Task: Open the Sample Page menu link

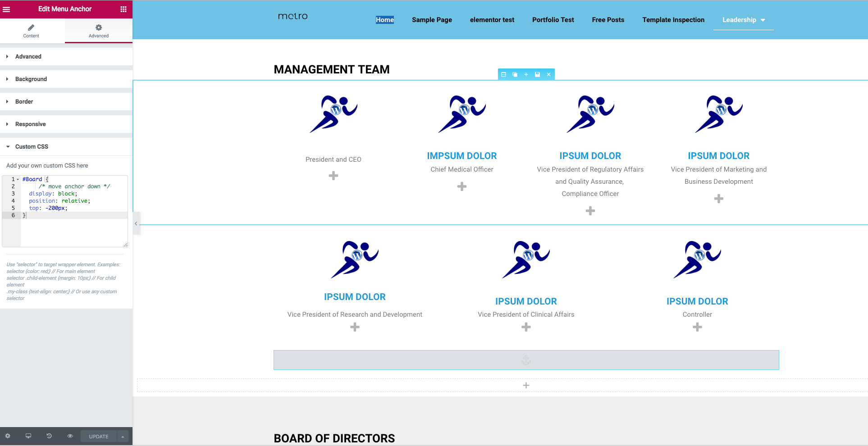Action: pyautogui.click(x=432, y=20)
